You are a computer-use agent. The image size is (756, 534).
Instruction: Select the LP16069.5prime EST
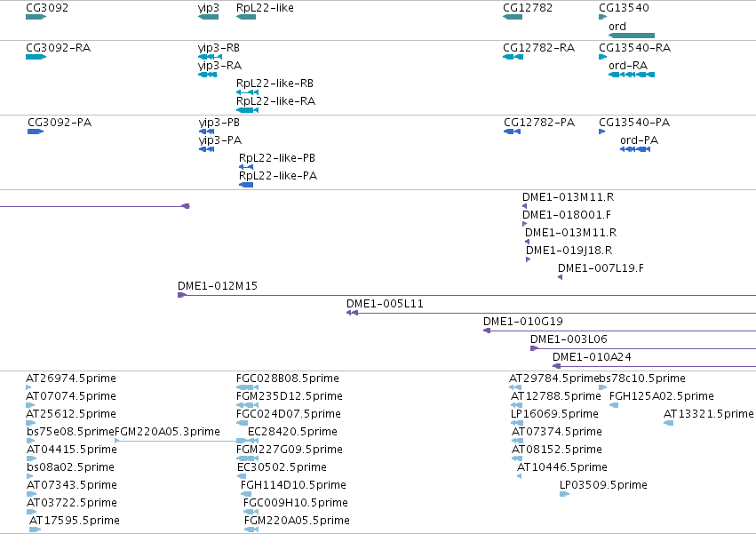click(517, 424)
